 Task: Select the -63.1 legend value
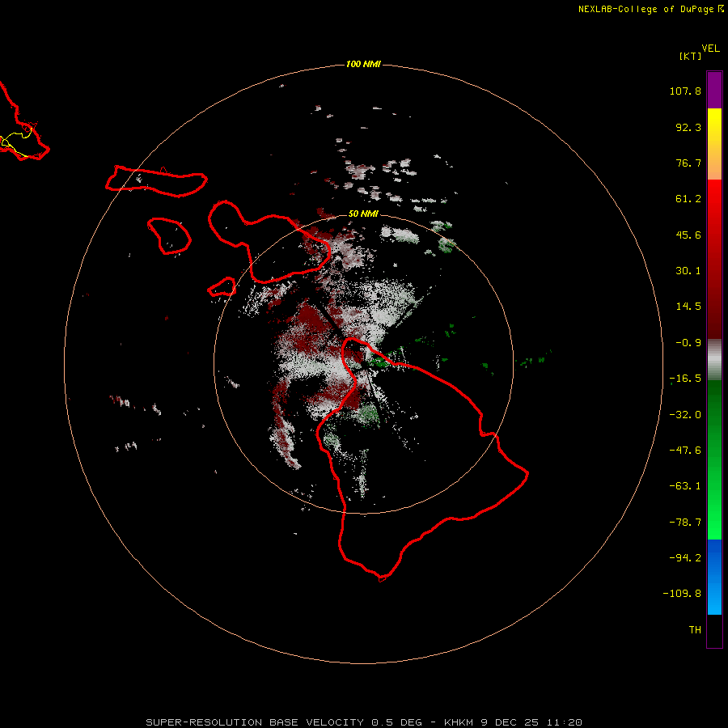pyautogui.click(x=685, y=486)
